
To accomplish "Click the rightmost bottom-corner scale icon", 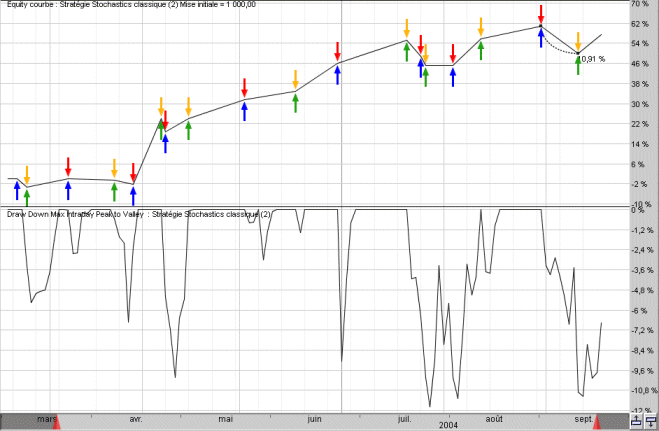I will 650,422.
